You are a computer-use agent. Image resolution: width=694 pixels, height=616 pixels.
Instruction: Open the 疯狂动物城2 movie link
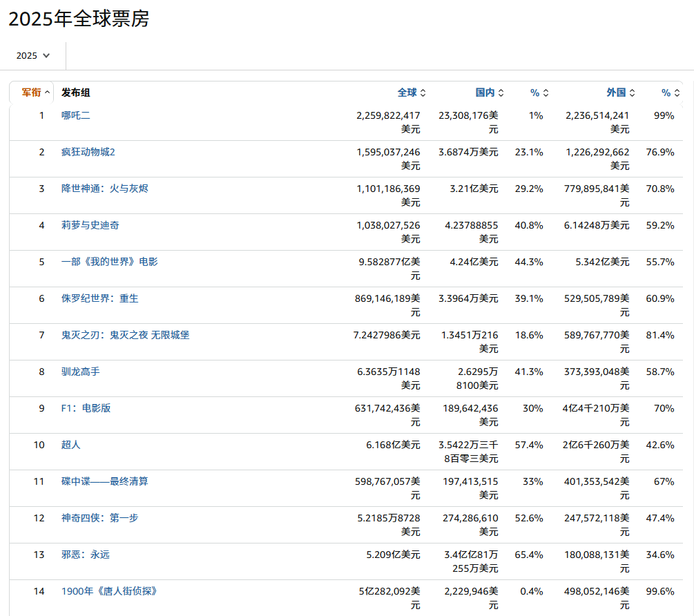(x=88, y=152)
